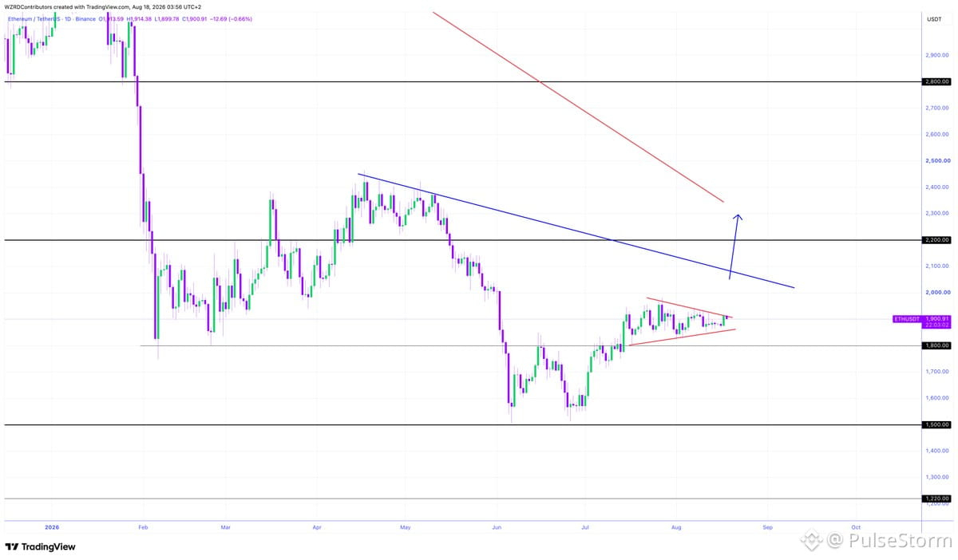Click the '1,700.00' price axis label

click(936, 372)
